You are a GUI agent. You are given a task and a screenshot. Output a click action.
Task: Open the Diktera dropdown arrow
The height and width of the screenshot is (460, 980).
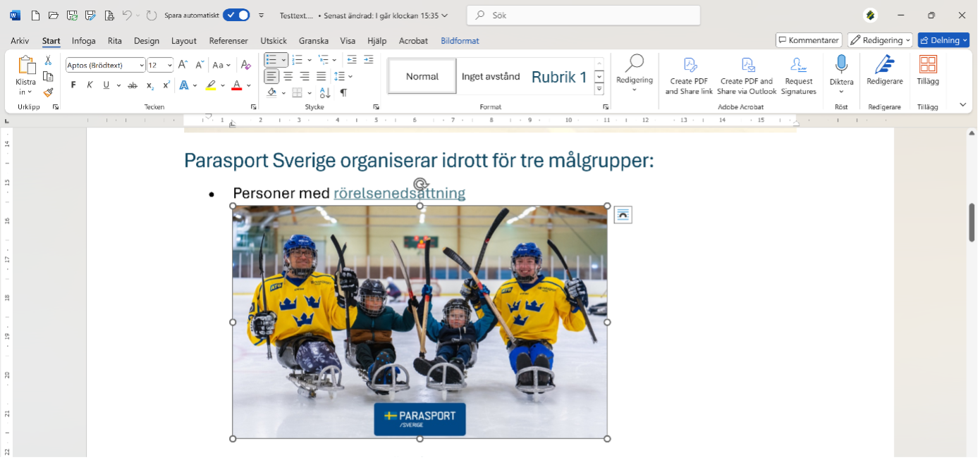tap(841, 92)
